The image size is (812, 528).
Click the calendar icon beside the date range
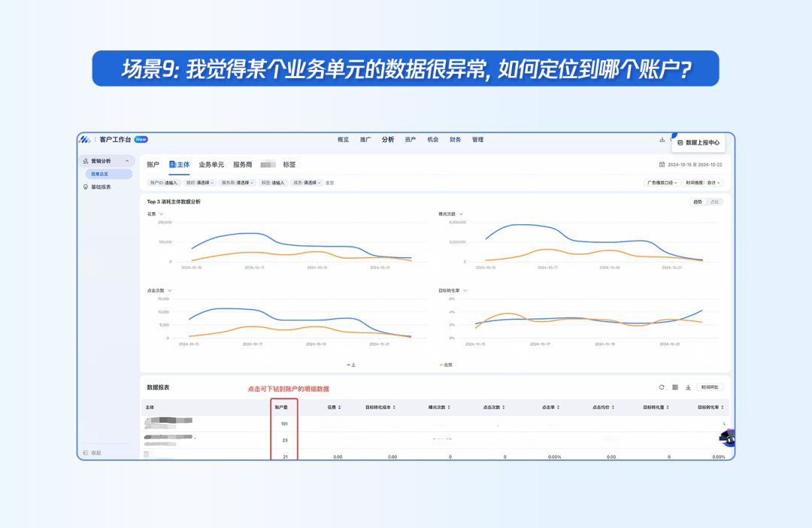[x=662, y=165]
